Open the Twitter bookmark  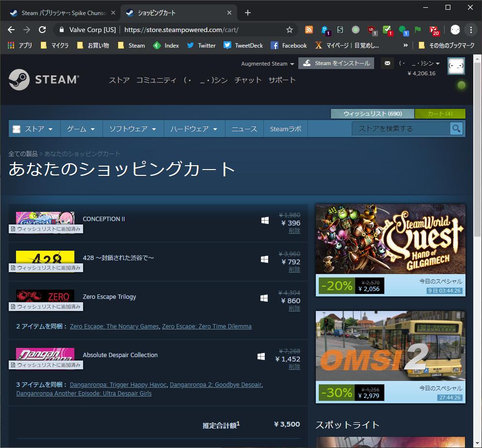click(201, 46)
